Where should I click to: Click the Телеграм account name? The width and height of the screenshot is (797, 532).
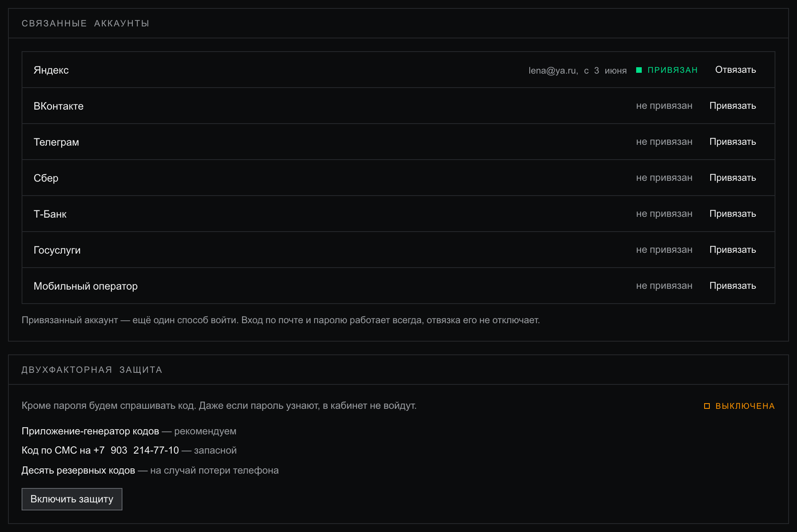coord(56,142)
